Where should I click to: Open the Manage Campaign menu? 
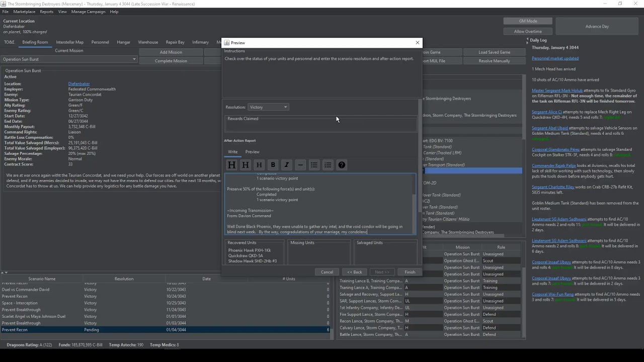pos(89,12)
